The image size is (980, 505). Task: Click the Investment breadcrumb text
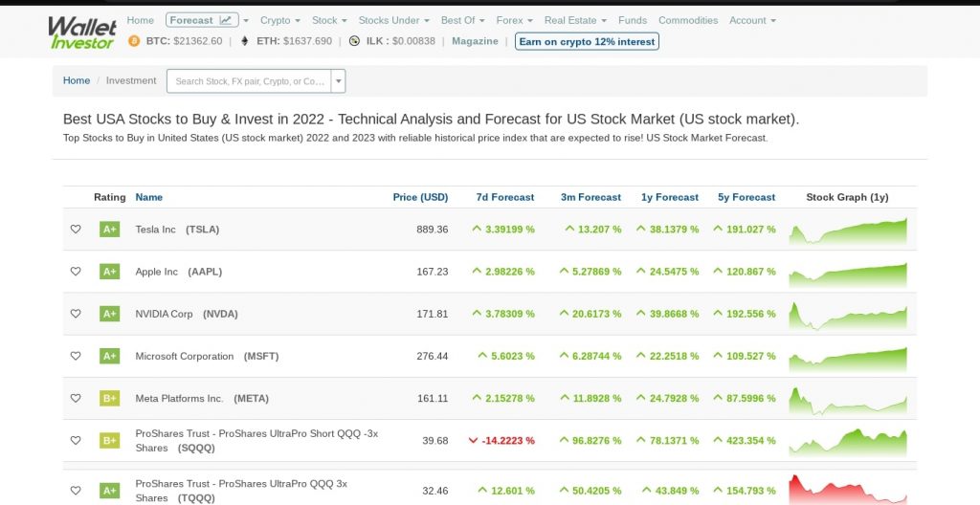click(x=131, y=80)
